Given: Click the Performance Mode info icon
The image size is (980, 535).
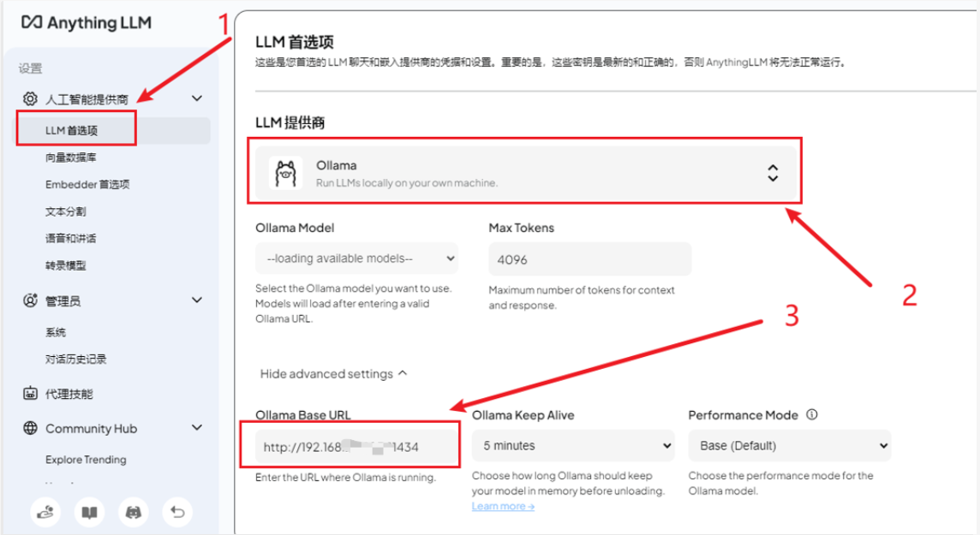Looking at the screenshot, I should coord(812,414).
